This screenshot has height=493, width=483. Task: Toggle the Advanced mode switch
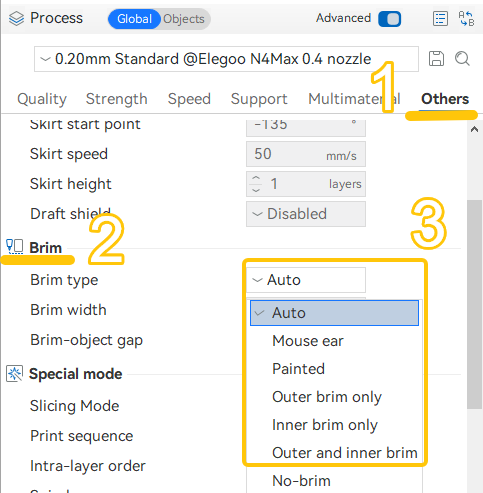(389, 19)
